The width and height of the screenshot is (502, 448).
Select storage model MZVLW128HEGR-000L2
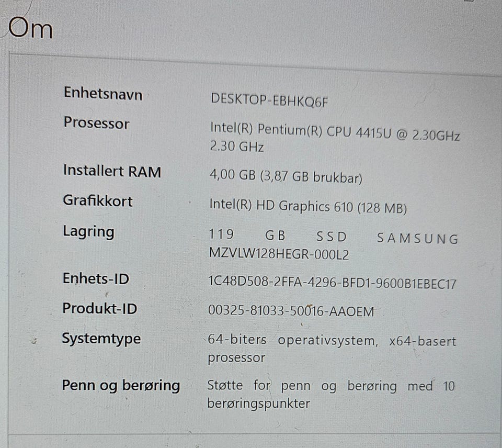pos(279,253)
